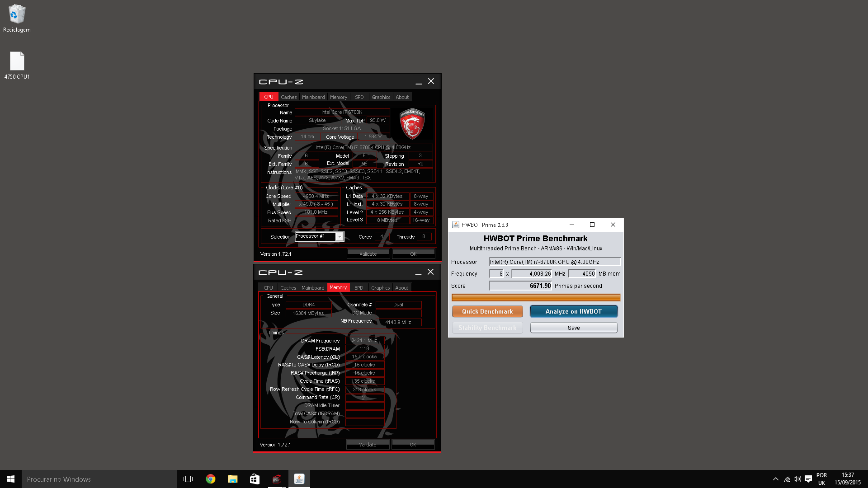This screenshot has height=488, width=868.
Task: Click the Size 16384 MBytes value
Action: [x=308, y=313]
